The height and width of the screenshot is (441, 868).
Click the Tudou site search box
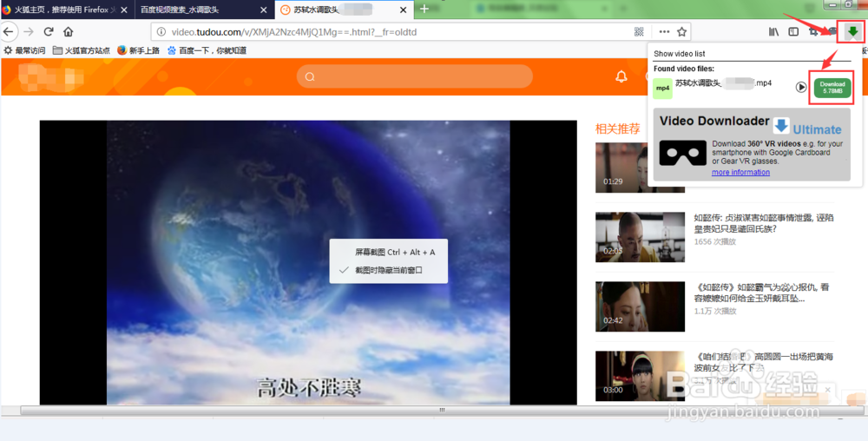(x=415, y=76)
